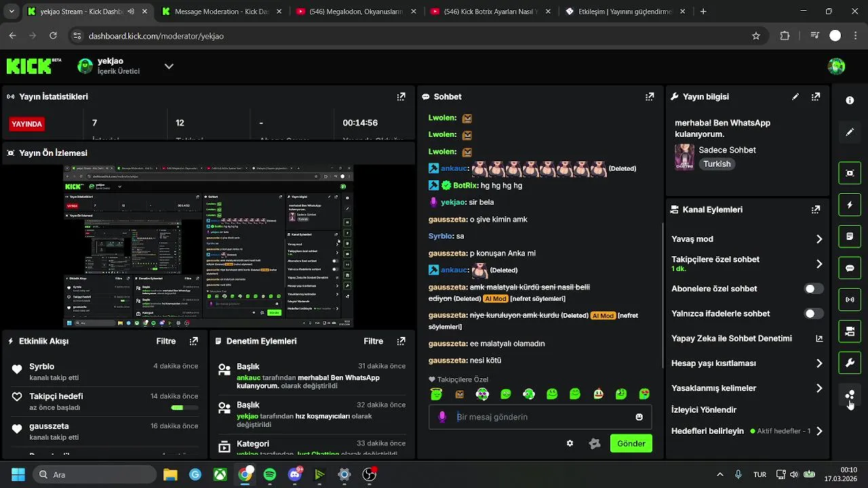Toggle the broadcast statistics sidebar icon
This screenshot has width=868, height=488.
[x=850, y=300]
